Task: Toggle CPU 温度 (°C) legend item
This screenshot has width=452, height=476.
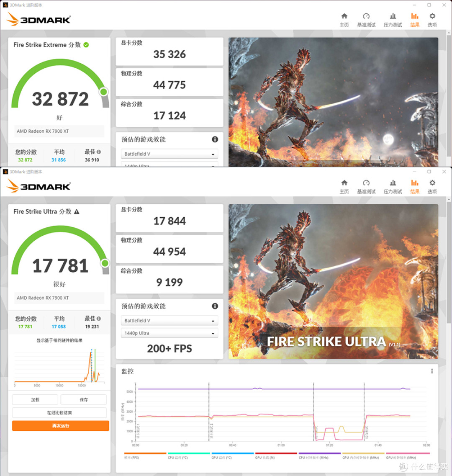Action: click(x=188, y=455)
